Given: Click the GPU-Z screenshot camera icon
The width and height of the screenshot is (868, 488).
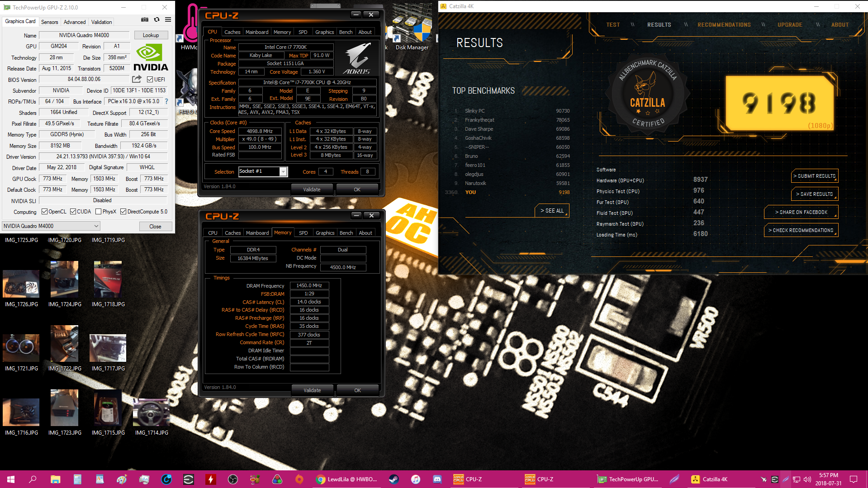Looking at the screenshot, I should click(x=145, y=19).
